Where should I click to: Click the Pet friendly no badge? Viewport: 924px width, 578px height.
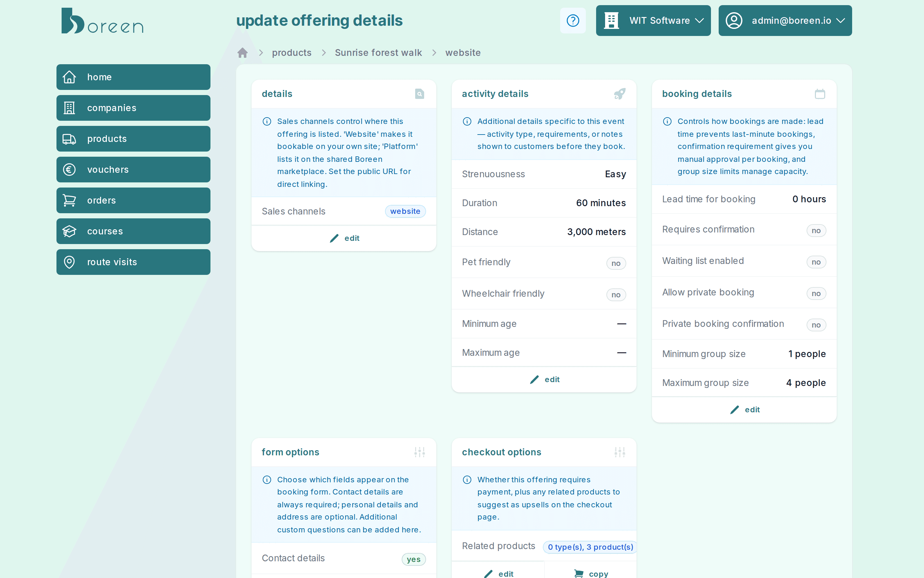point(616,263)
